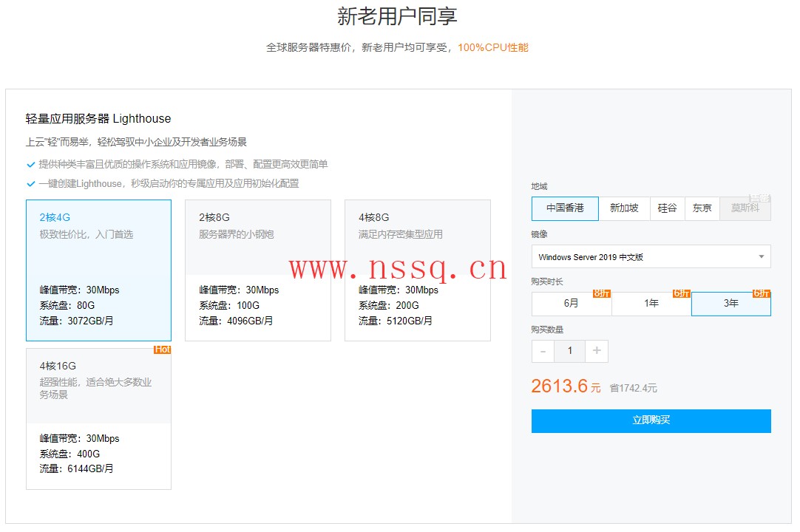Select the 4核8G server plan card
The height and width of the screenshot is (532, 800).
point(417,270)
